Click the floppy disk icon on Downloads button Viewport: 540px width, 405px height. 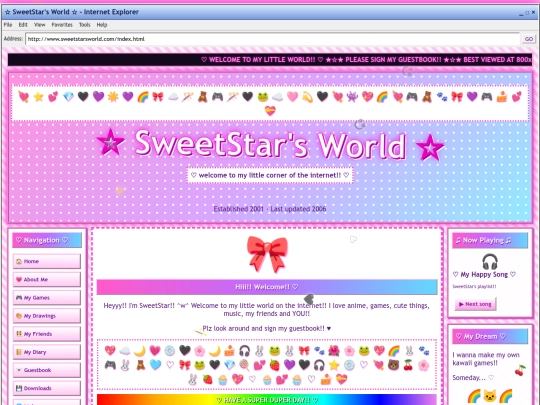tap(19, 388)
